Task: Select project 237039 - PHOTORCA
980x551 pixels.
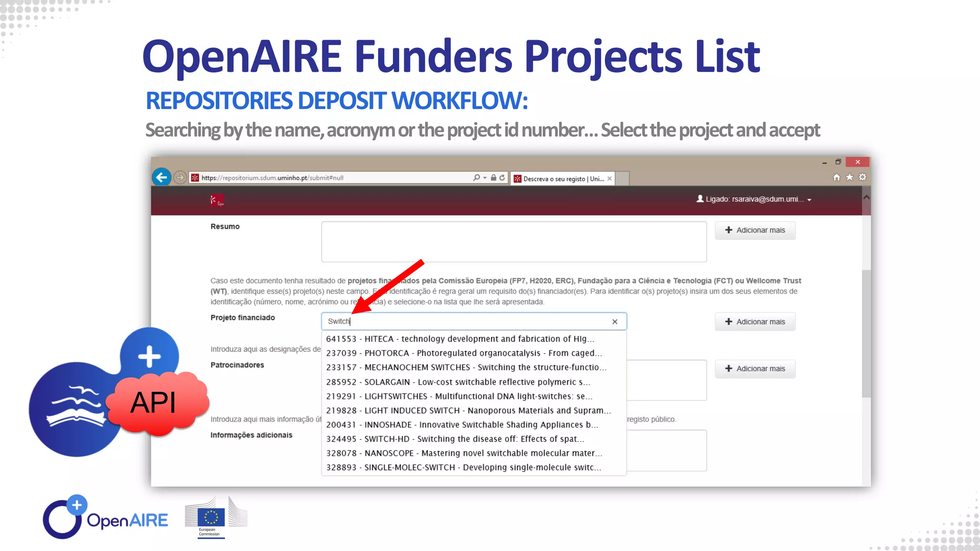Action: 474,353
